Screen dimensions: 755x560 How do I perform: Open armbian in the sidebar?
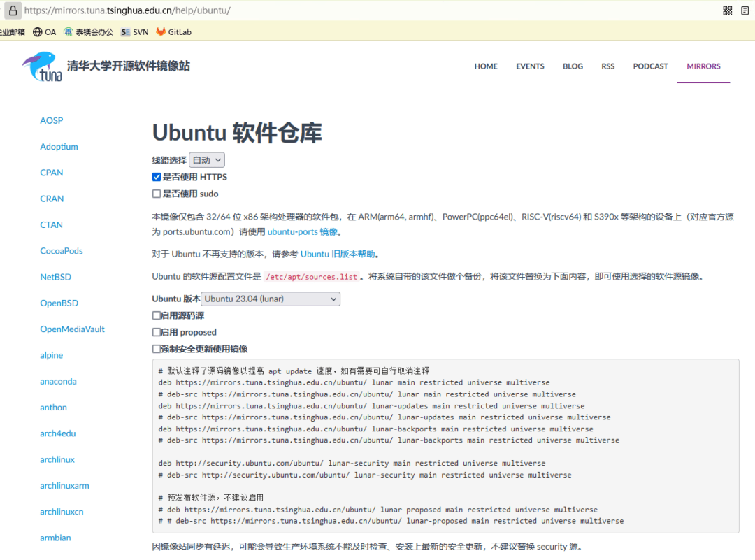tap(55, 538)
